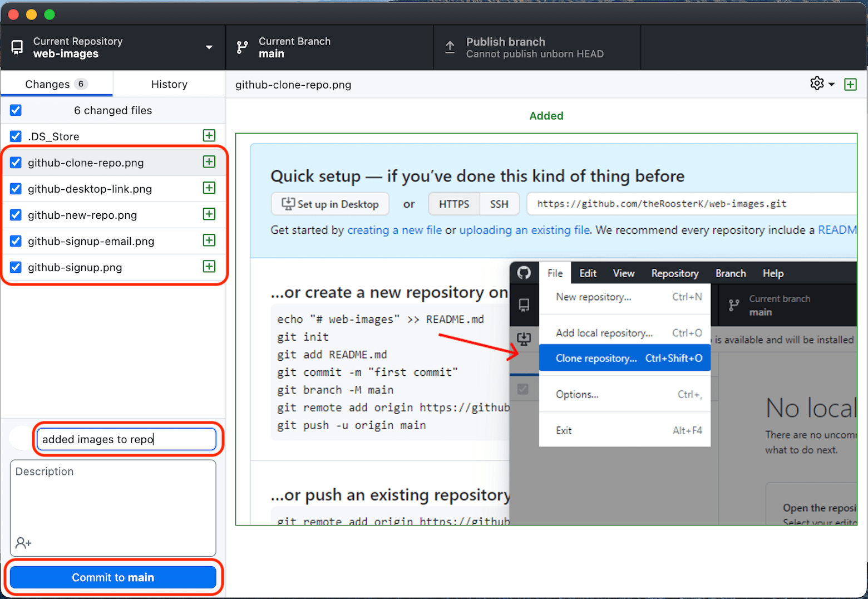This screenshot has width=868, height=599.
Task: Click added-status icon for github-new-repo.png
Action: click(209, 214)
